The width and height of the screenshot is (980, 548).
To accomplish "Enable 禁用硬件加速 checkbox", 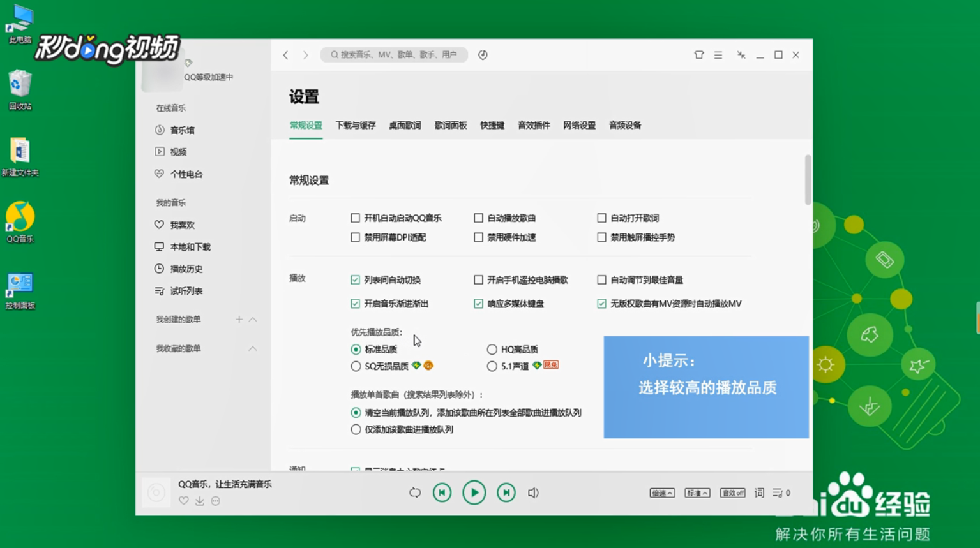I will pyautogui.click(x=478, y=237).
